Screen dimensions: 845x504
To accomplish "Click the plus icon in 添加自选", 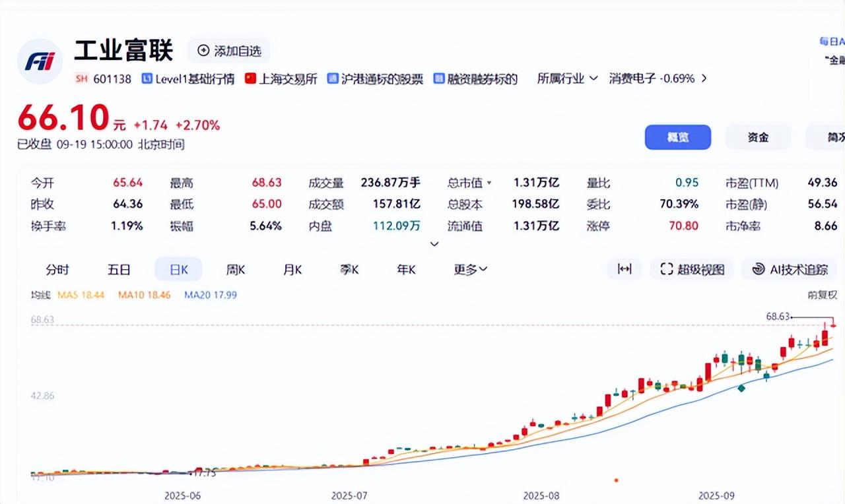I will [203, 51].
